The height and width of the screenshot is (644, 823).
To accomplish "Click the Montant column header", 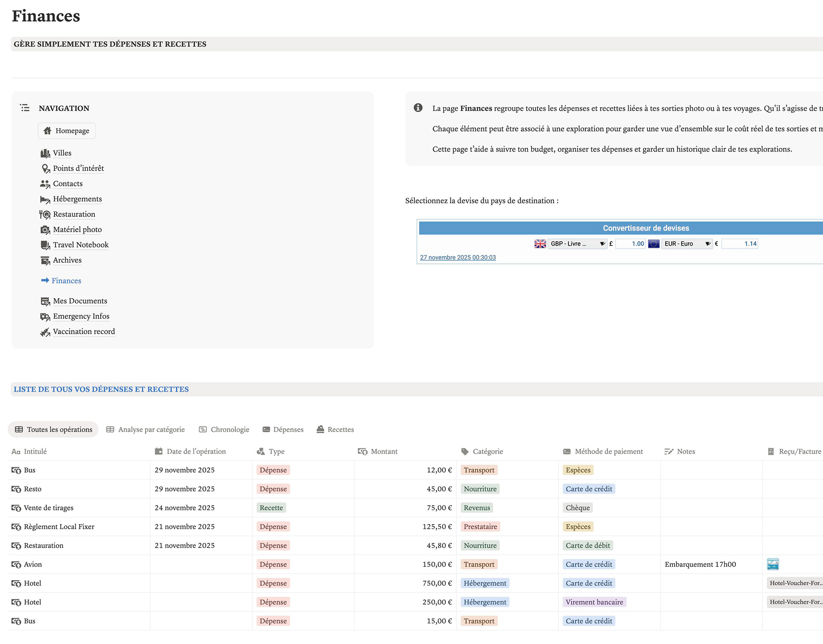I will tap(384, 452).
